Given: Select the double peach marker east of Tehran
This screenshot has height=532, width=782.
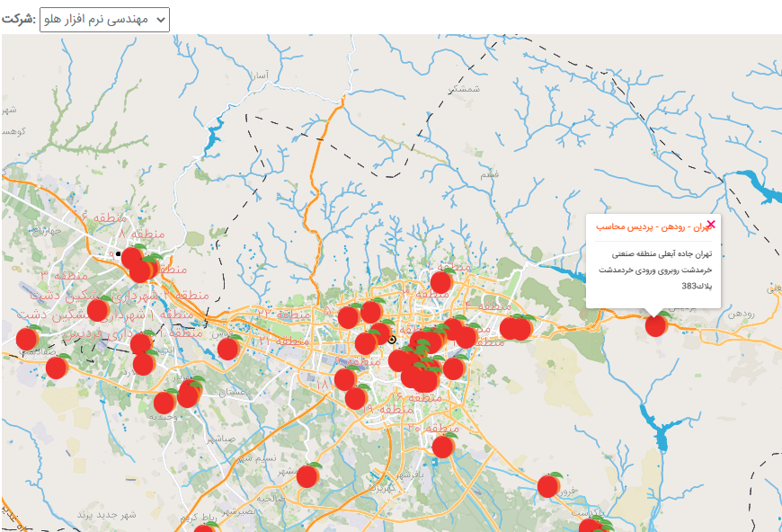Looking at the screenshot, I should pos(516,327).
